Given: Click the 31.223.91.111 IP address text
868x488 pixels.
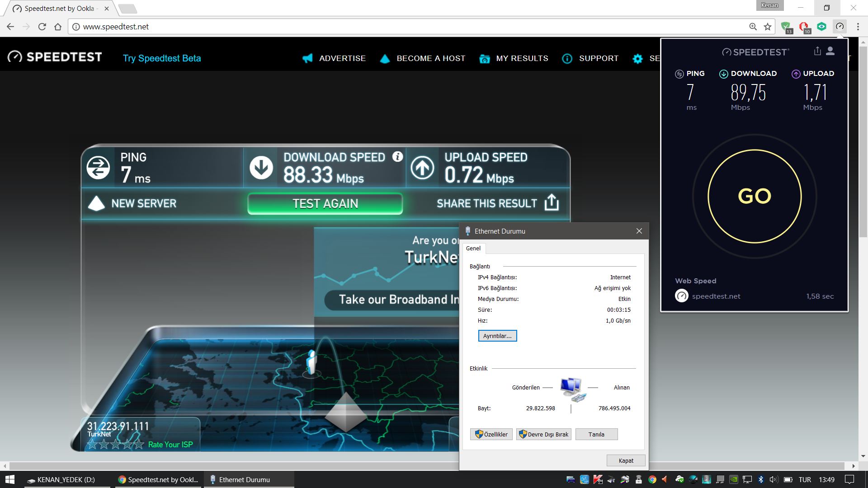Looking at the screenshot, I should pyautogui.click(x=118, y=426).
